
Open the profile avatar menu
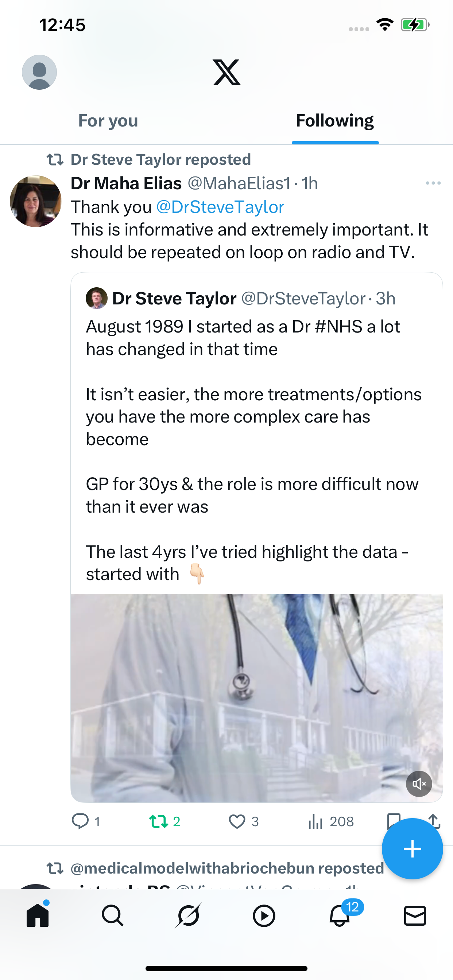(39, 72)
